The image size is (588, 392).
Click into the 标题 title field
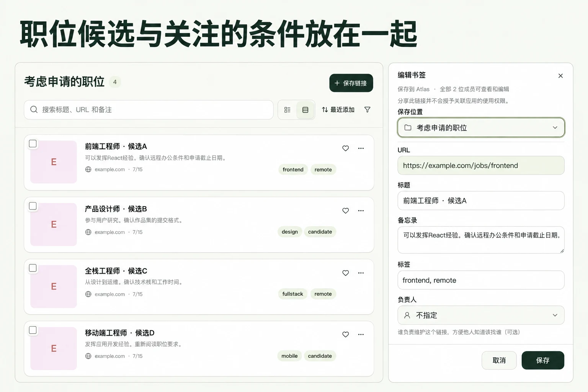coord(481,201)
